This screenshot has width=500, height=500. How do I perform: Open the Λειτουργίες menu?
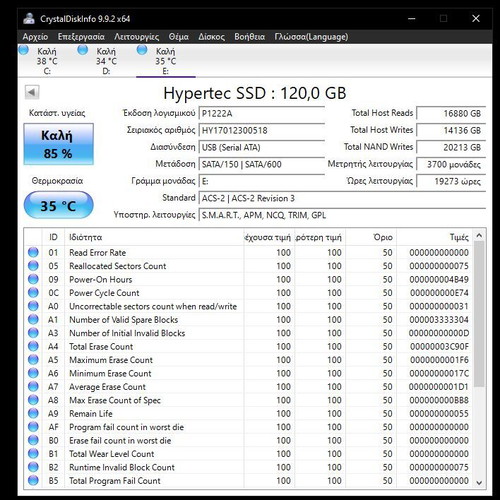pos(137,37)
